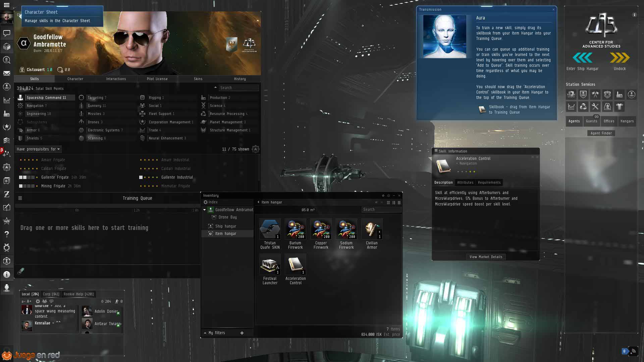The width and height of the screenshot is (644, 362).
Task: Click the Undock yellow arrows icon
Action: (620, 58)
